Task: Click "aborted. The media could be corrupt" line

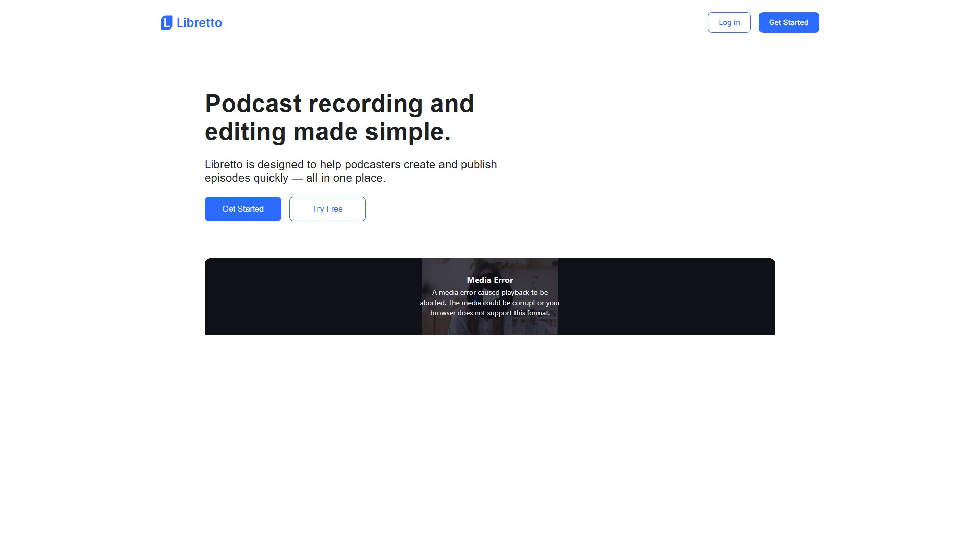Action: [490, 303]
